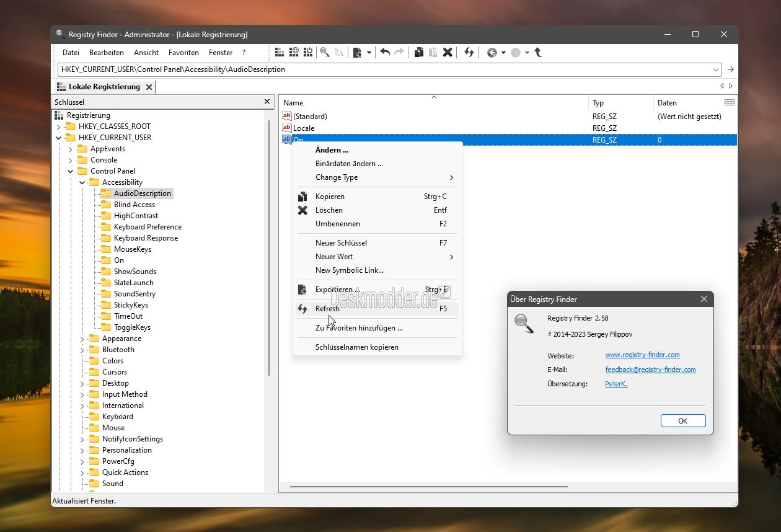Image resolution: width=781 pixels, height=532 pixels.
Task: Click the PeterK. translator link
Action: [616, 384]
